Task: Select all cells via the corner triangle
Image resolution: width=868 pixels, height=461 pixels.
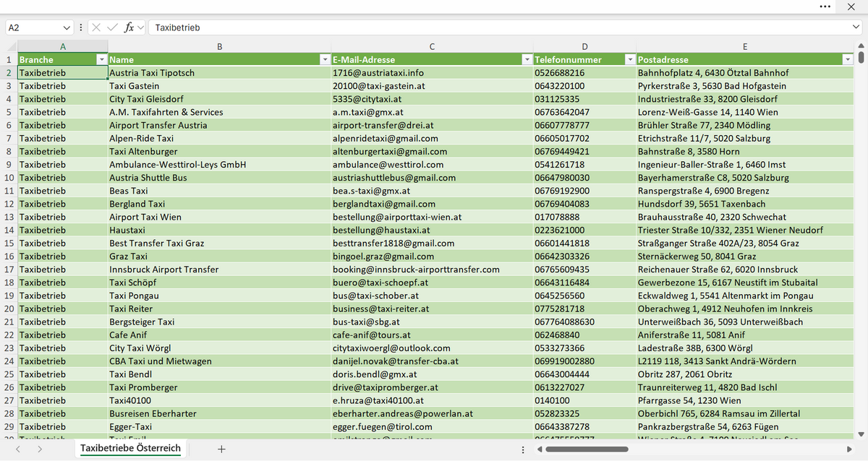Action: 9,46
